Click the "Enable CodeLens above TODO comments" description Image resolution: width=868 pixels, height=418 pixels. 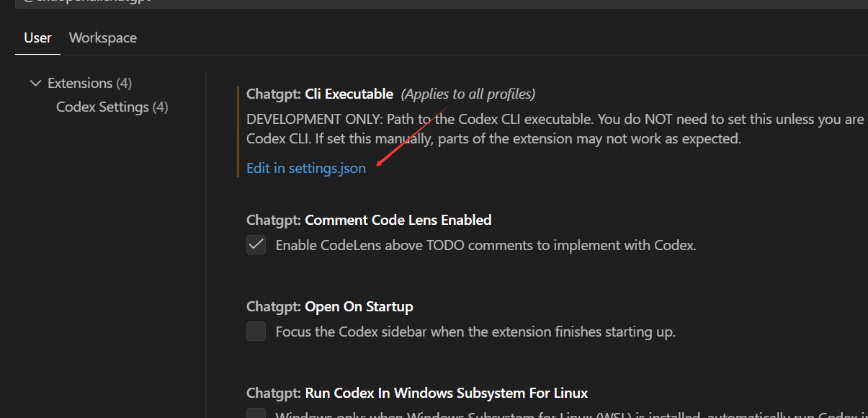(x=486, y=245)
